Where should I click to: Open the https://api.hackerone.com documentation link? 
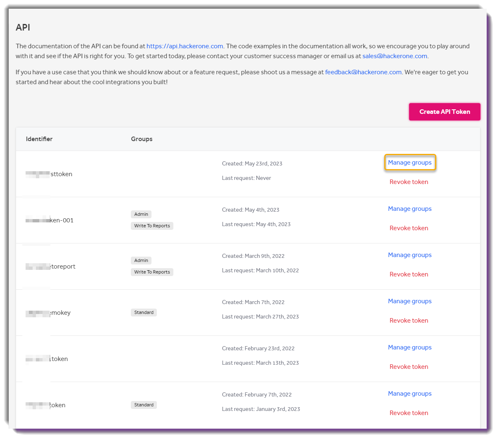(185, 46)
